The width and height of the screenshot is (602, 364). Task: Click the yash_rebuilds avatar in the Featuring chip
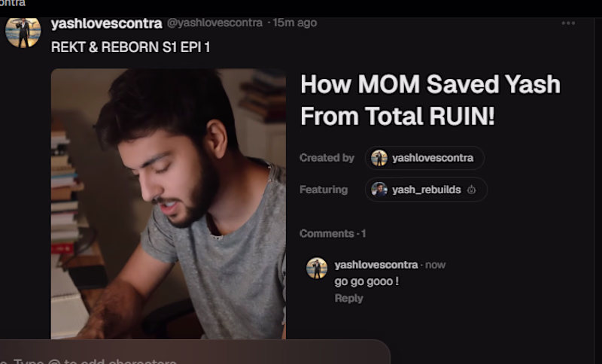(x=379, y=190)
